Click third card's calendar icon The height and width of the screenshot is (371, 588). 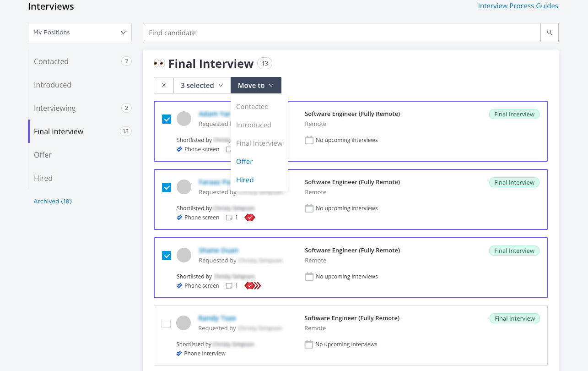309,277
